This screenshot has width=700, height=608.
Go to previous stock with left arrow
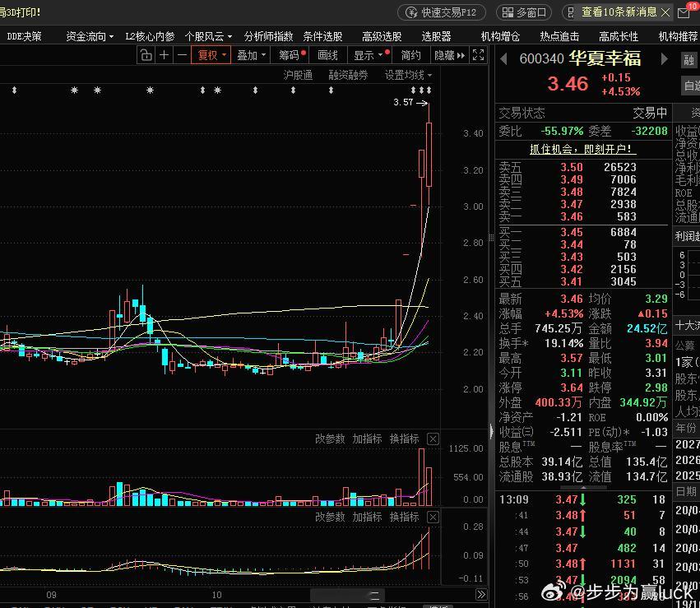point(503,59)
